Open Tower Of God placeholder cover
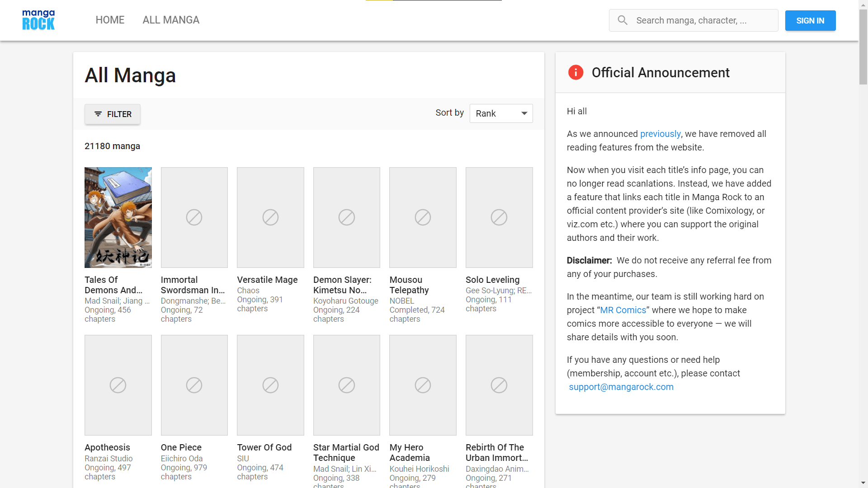The image size is (868, 488). (x=270, y=385)
